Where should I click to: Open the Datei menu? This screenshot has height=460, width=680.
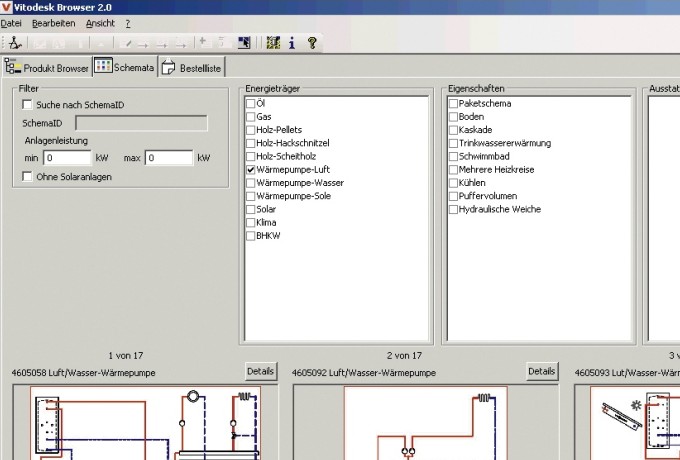[x=11, y=23]
